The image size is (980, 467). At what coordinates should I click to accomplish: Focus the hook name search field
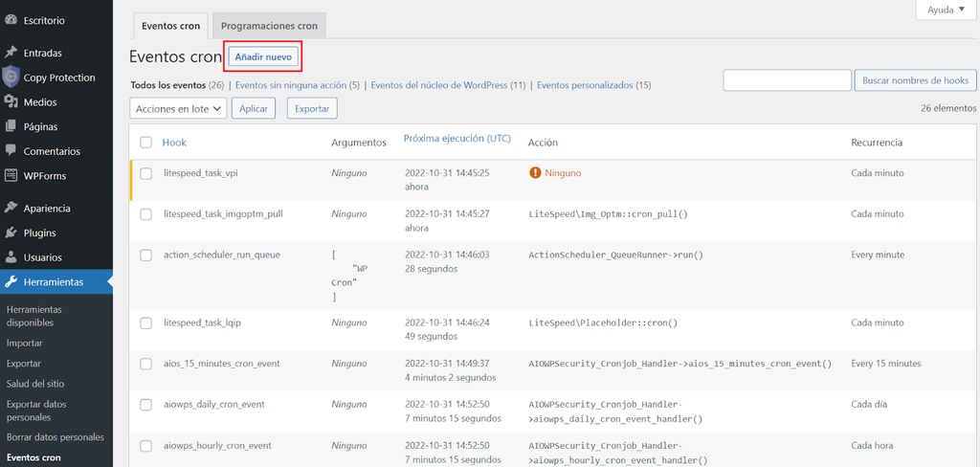coord(787,80)
